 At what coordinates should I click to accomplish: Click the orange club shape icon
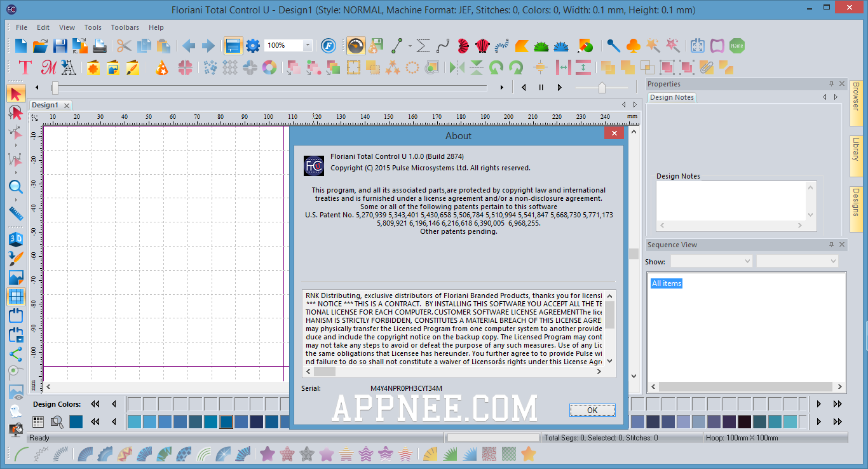tap(633, 46)
